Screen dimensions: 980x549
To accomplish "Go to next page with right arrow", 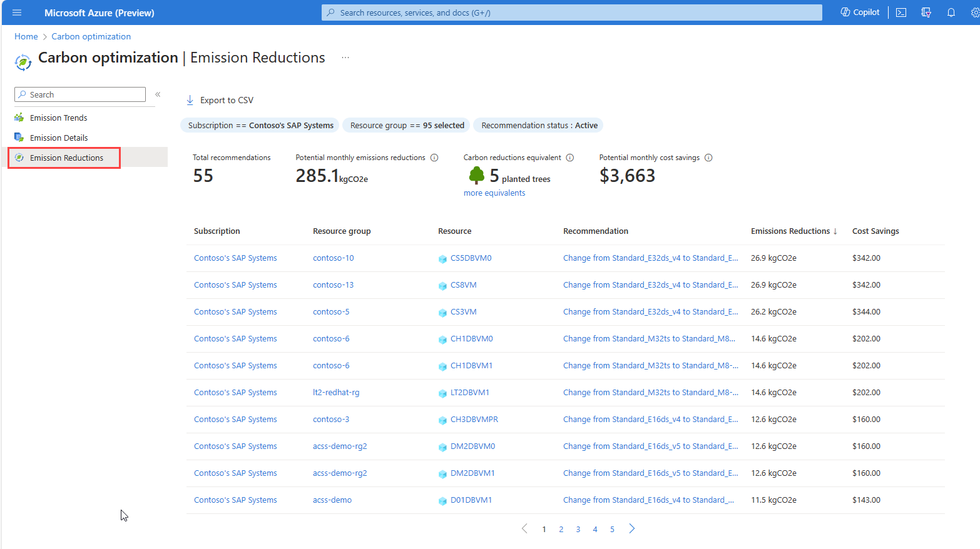I will [x=632, y=529].
